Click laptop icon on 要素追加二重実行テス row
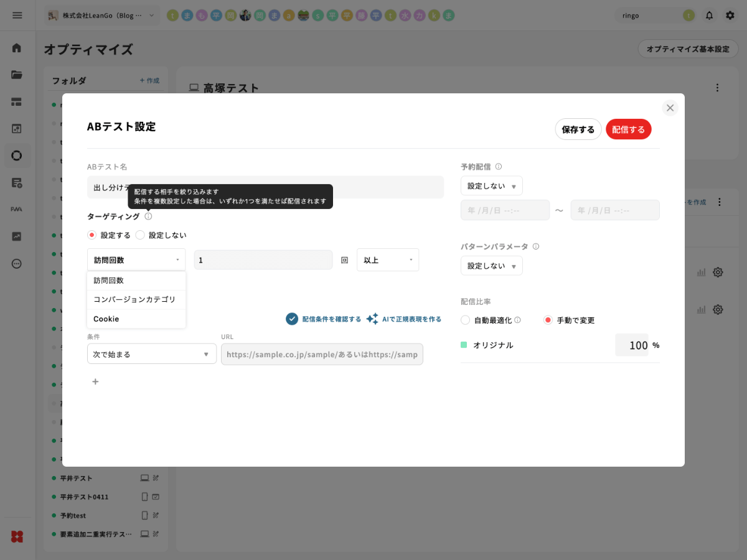747x560 pixels. pyautogui.click(x=144, y=534)
